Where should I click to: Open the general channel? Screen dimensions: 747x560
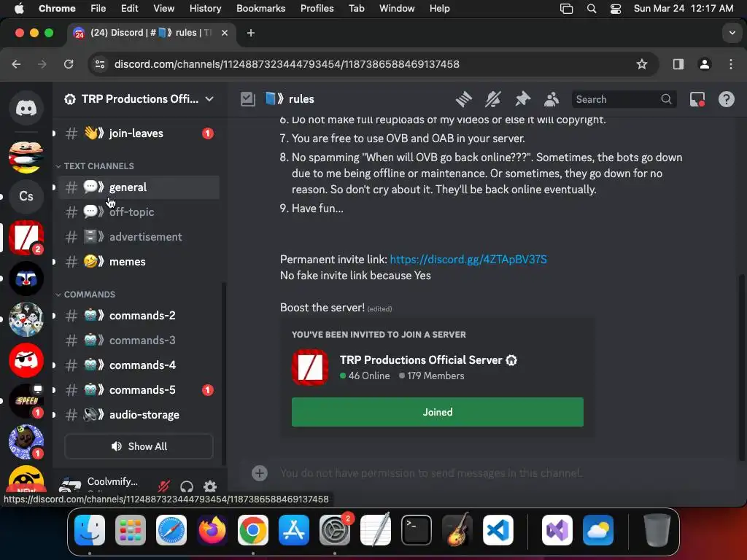(139, 187)
